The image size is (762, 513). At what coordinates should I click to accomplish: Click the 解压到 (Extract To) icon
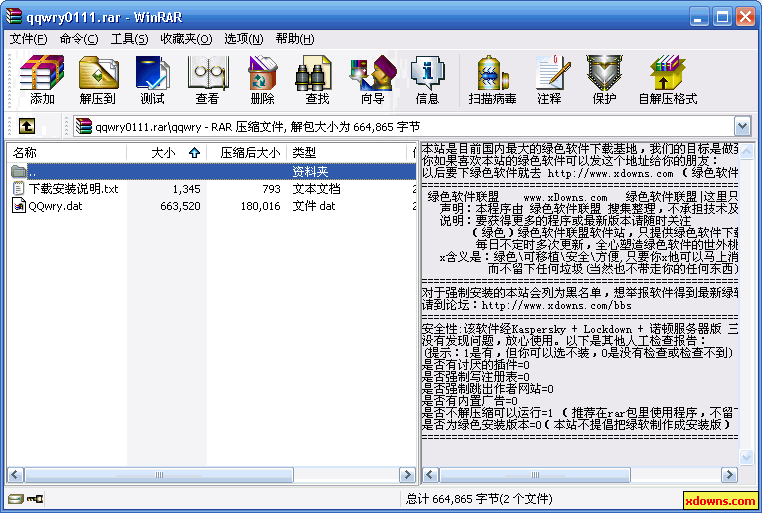(98, 80)
